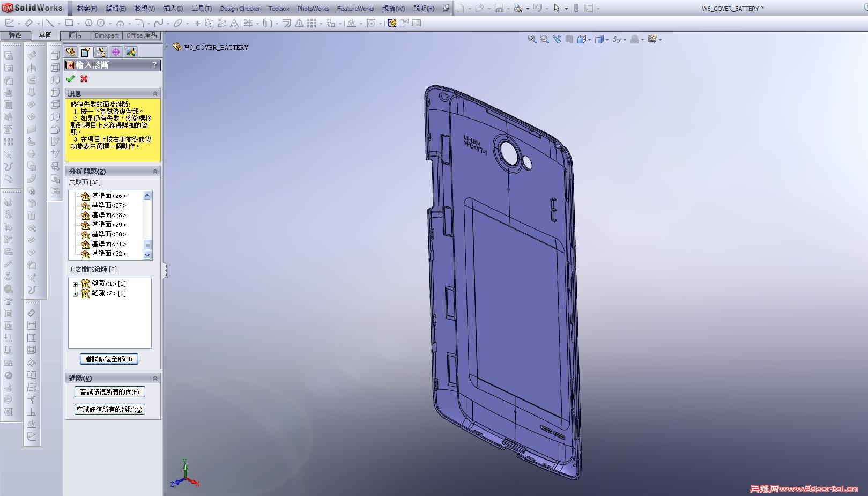Image resolution: width=868 pixels, height=496 pixels.
Task: Click the Section View icon
Action: click(x=569, y=39)
